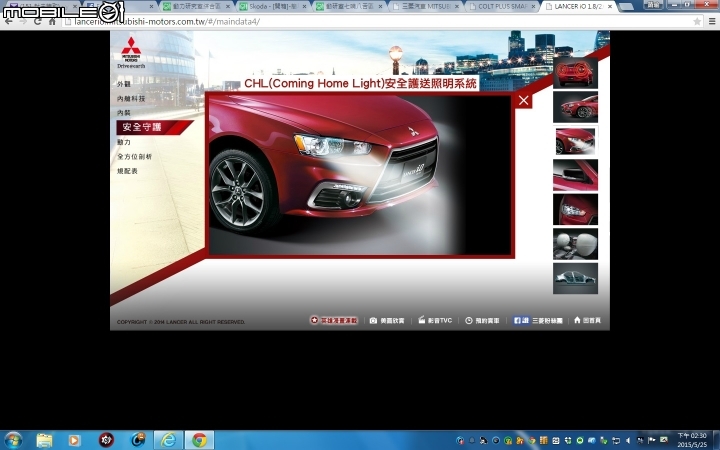Image resolution: width=720 pixels, height=450 pixels.
Task: Open the 內裝 menu section
Action: pyautogui.click(x=124, y=112)
